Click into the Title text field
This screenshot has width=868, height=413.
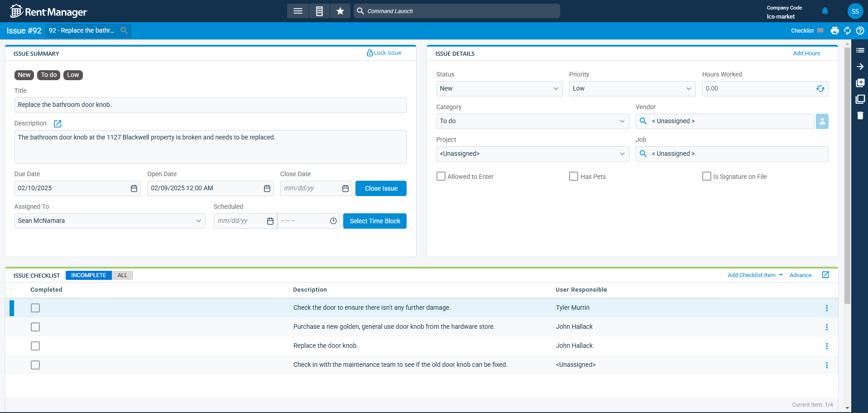pos(210,105)
